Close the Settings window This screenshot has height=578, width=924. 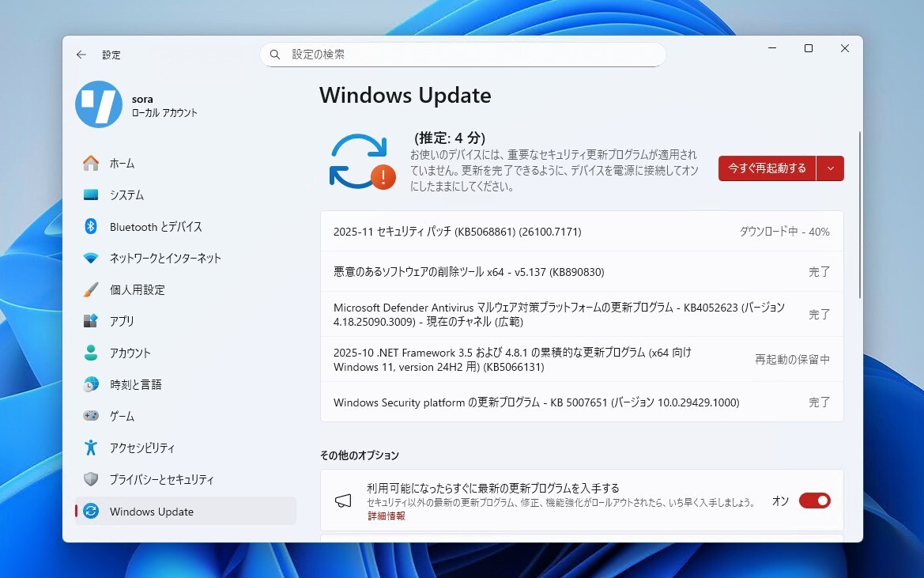(844, 48)
